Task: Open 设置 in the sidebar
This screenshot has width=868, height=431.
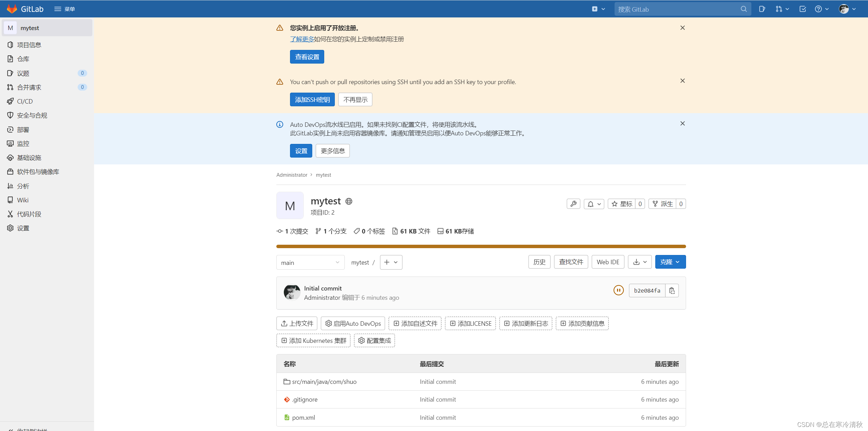Action: point(47,228)
